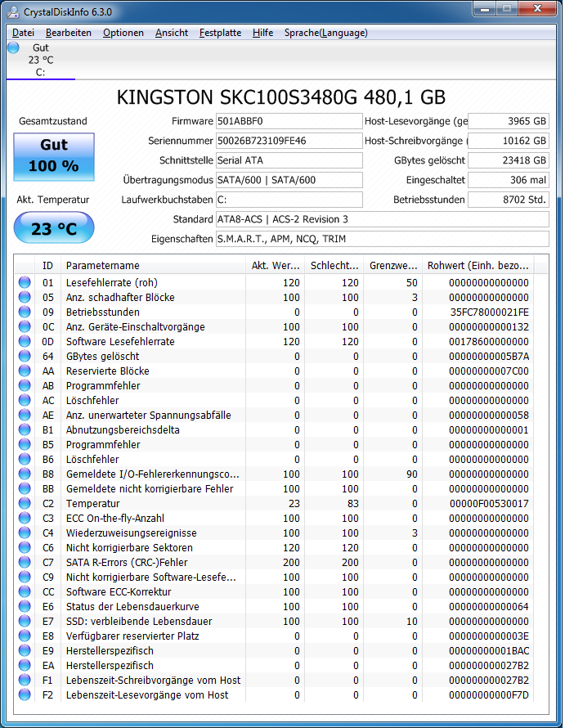Screen dimensions: 565x728
Task: Open the Ansicht menu
Action: click(172, 33)
